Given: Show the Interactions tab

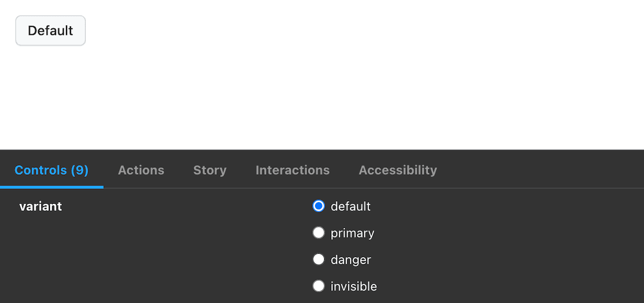Looking at the screenshot, I should 292,170.
